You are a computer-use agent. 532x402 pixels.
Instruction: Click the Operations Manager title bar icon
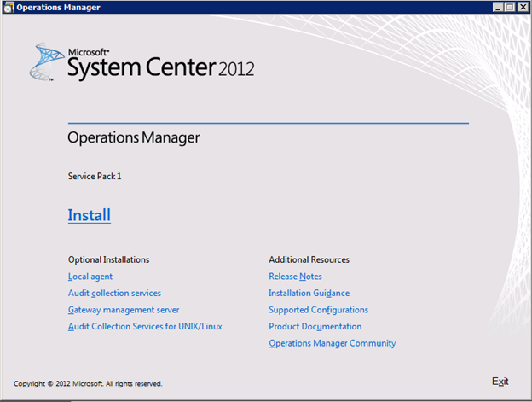point(9,7)
